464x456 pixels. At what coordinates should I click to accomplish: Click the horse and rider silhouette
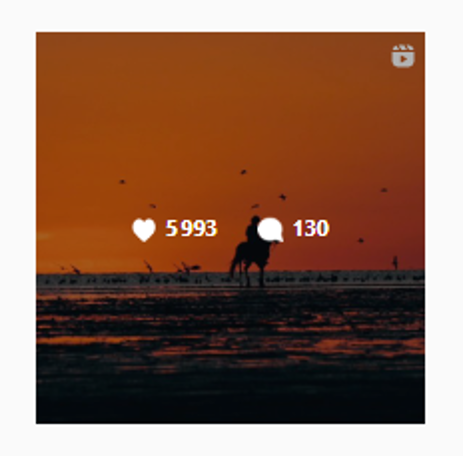click(252, 252)
